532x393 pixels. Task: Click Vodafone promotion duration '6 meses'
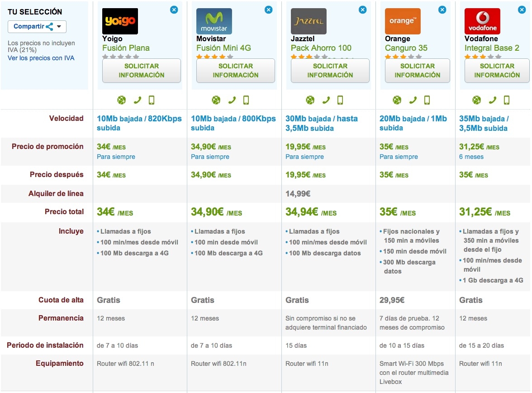(471, 157)
